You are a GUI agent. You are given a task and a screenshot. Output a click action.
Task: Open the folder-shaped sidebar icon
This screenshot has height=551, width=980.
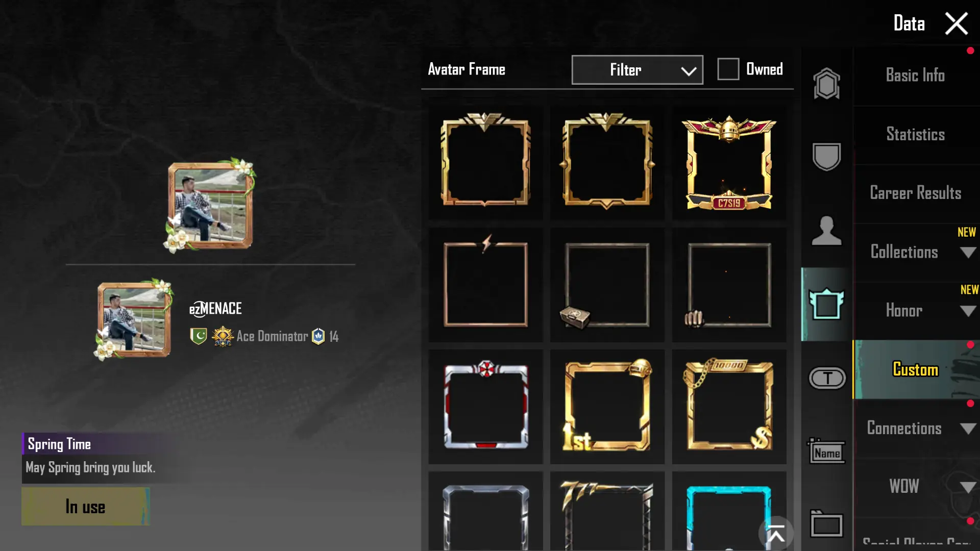(x=826, y=524)
